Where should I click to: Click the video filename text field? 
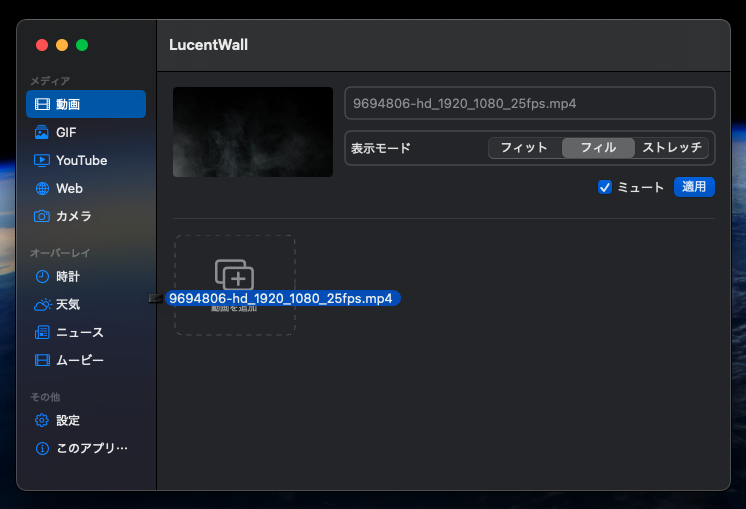[x=530, y=103]
